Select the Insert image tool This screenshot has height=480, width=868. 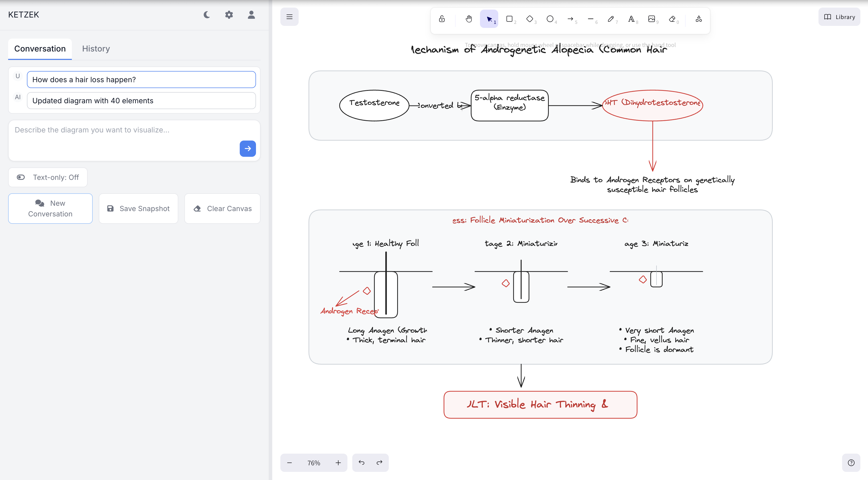651,19
